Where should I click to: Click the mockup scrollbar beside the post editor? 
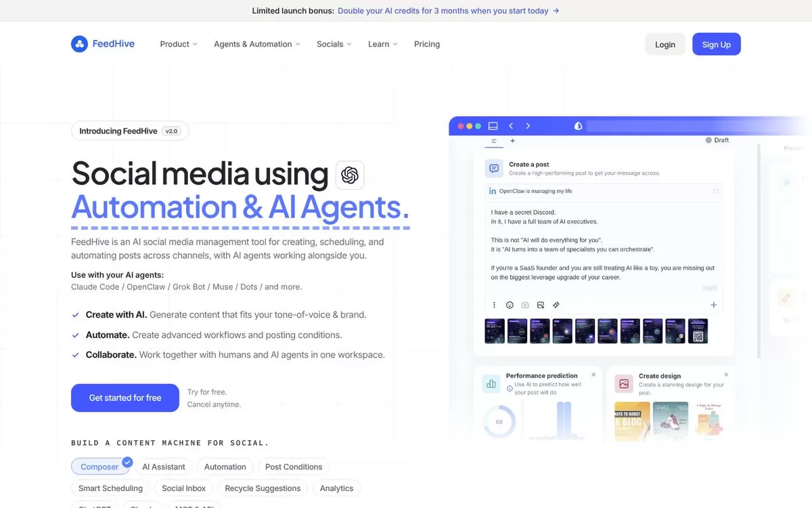pyautogui.click(x=759, y=251)
